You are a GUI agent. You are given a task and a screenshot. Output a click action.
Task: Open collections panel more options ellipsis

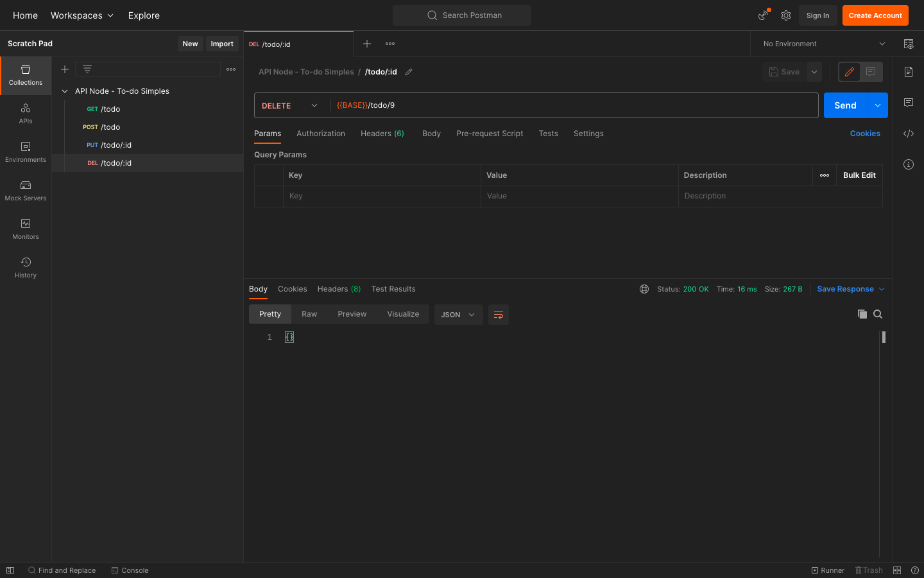tap(231, 69)
